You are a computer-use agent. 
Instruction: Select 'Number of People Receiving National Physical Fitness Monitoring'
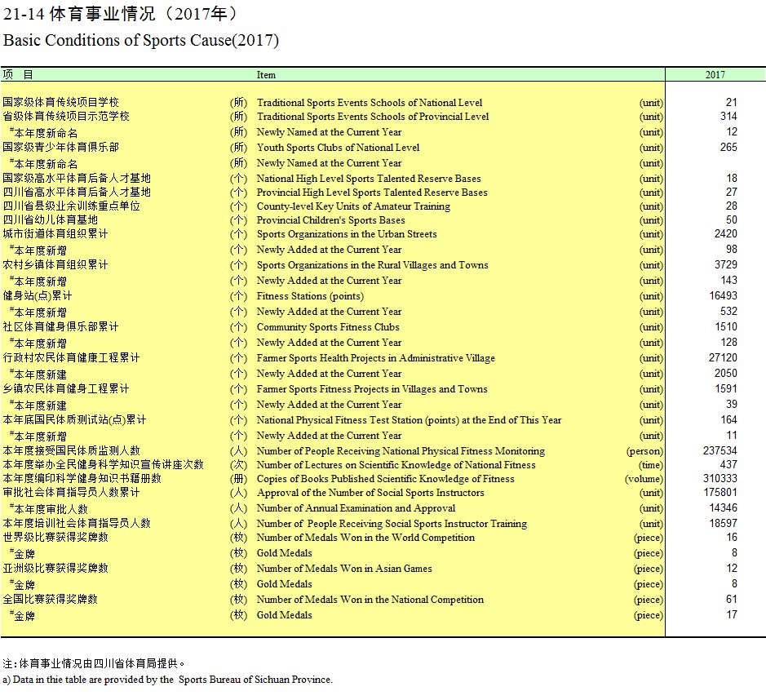pos(401,451)
